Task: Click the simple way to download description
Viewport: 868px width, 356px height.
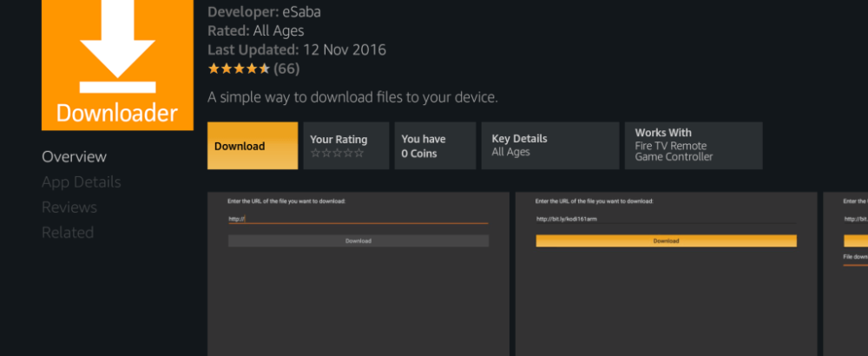Action: pyautogui.click(x=352, y=97)
